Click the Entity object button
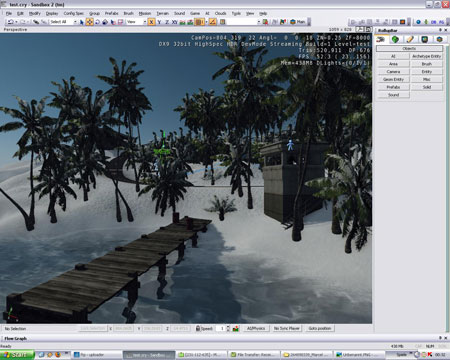Viewport: 450px width, 360px height. [x=427, y=72]
